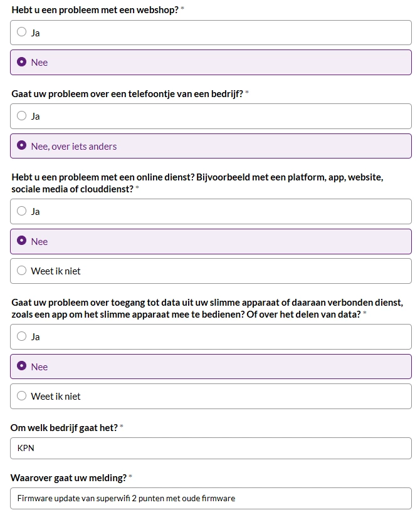Click the slimme apparaat question heading text
Screen dimensions: 420x515
(x=207, y=308)
